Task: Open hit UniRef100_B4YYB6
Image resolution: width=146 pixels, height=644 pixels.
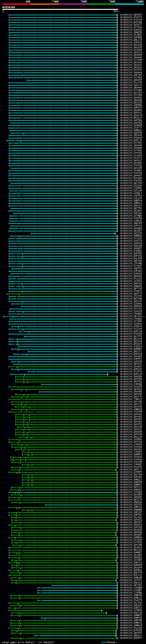Action: tap(131, 22)
